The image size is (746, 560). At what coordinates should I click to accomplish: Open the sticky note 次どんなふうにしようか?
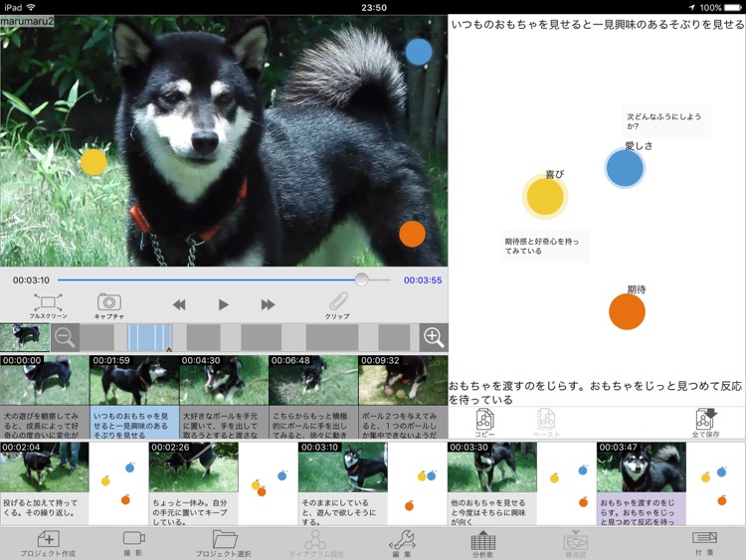(x=666, y=121)
